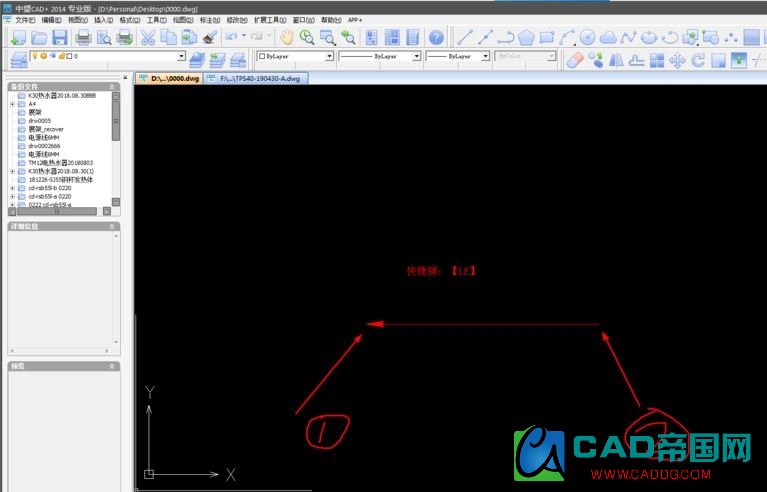767x492 pixels.
Task: Click the Print icon
Action: pyautogui.click(x=83, y=38)
